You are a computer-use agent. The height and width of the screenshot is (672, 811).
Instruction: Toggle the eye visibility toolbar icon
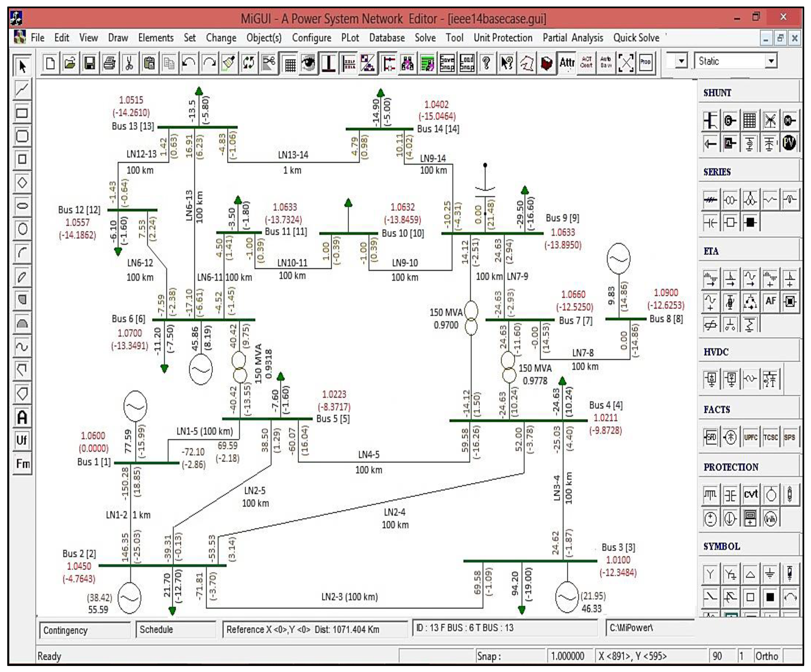[309, 63]
